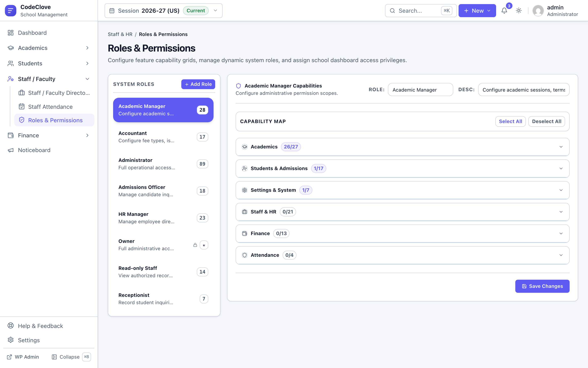Expand the Students sidebar menu

coord(49,63)
